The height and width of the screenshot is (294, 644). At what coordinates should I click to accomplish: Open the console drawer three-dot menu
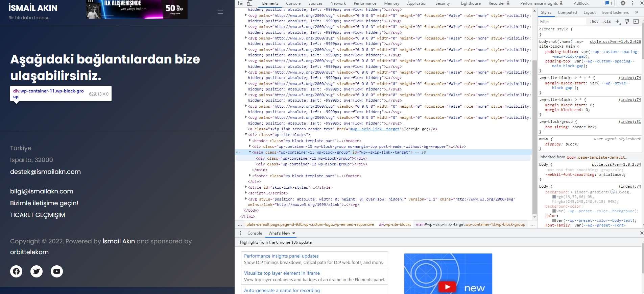(x=240, y=233)
